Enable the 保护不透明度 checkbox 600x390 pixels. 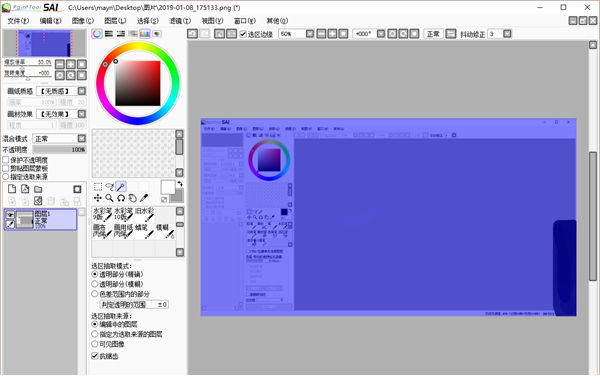(x=6, y=160)
